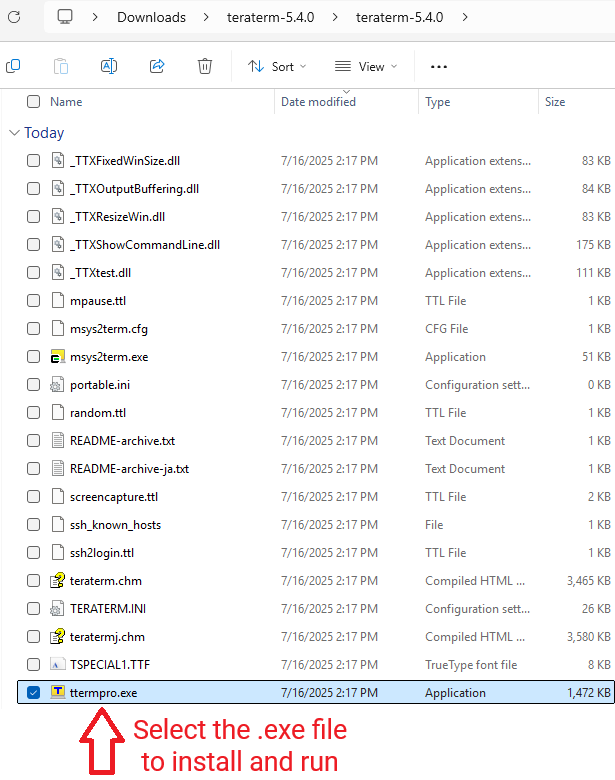The image size is (615, 780).
Task: Select the _TTXShowCommandLine.dll file name
Action: point(145,245)
